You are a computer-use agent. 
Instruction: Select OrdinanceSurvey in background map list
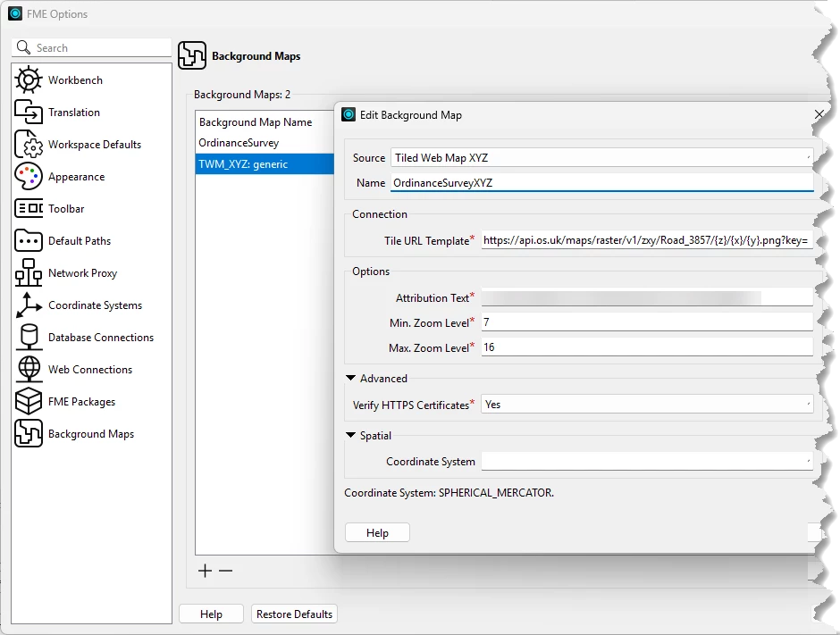(x=265, y=143)
